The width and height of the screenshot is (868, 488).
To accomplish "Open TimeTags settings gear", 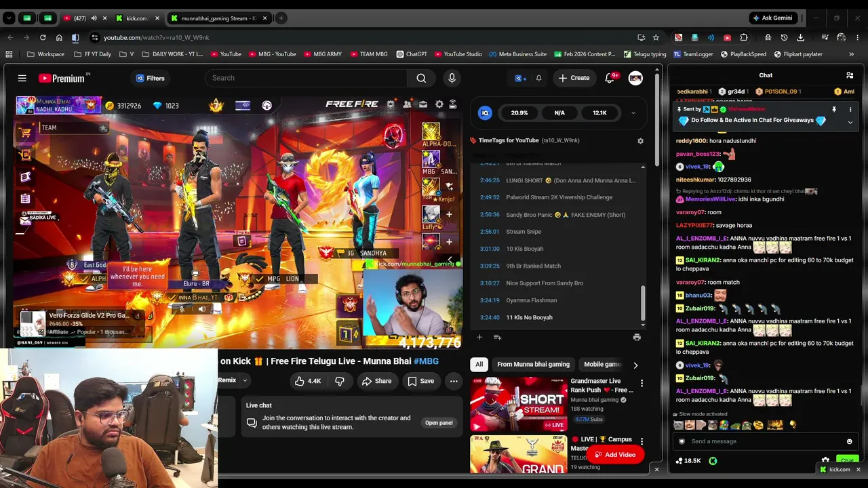I will pyautogui.click(x=640, y=140).
